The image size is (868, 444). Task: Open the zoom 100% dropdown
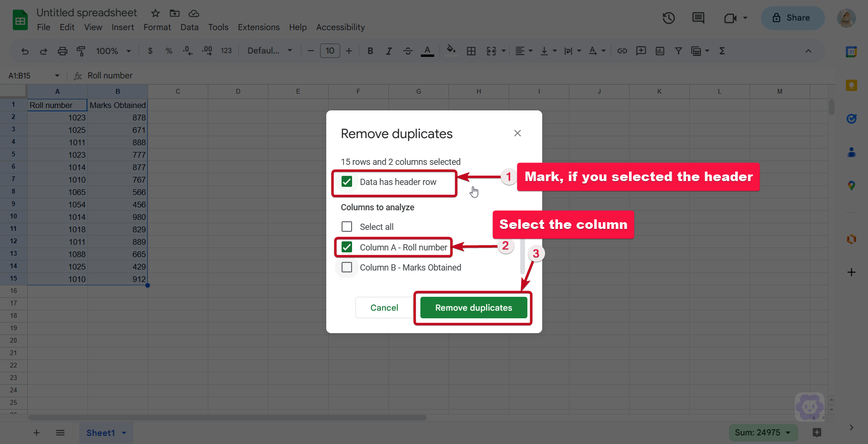click(113, 51)
